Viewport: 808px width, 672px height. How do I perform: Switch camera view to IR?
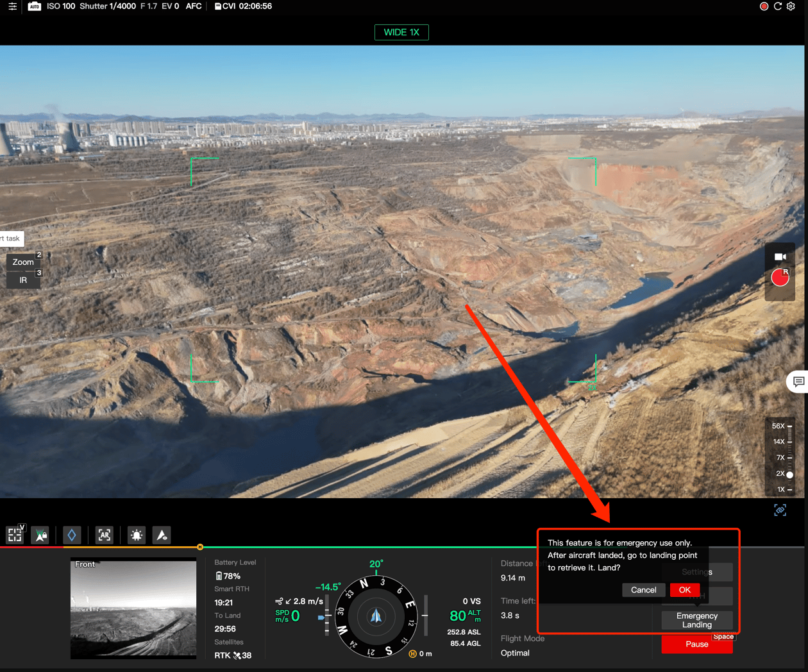tap(23, 280)
